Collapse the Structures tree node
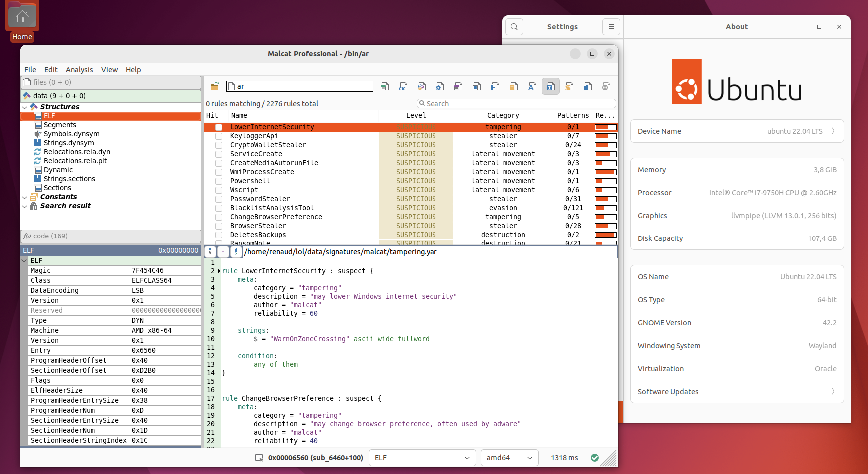The height and width of the screenshot is (474, 868). pos(25,107)
